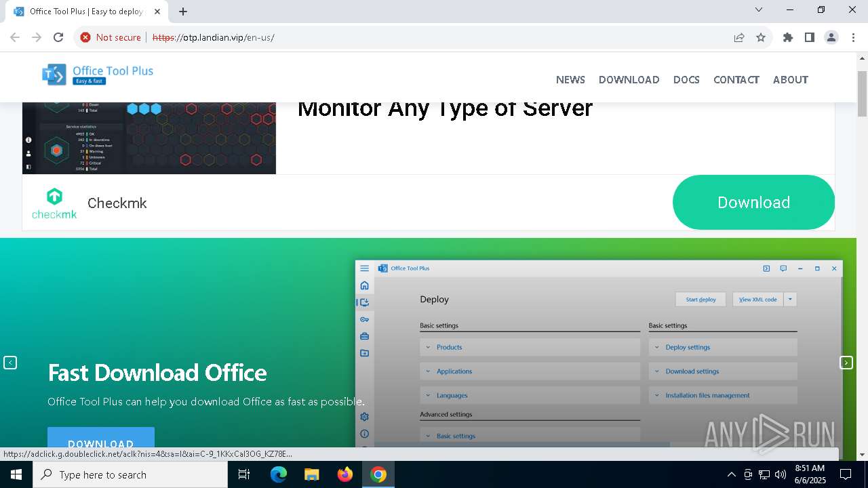
Task: Open the About info icon in sidebar
Action: point(364,434)
